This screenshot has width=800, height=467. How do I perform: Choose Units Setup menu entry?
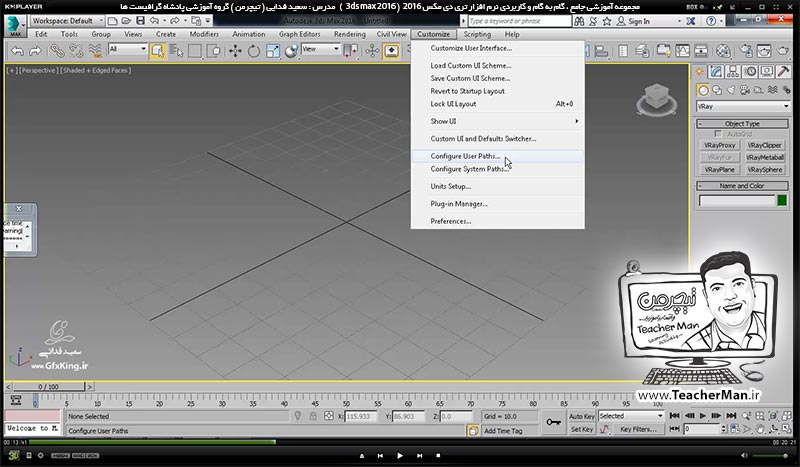(497, 186)
